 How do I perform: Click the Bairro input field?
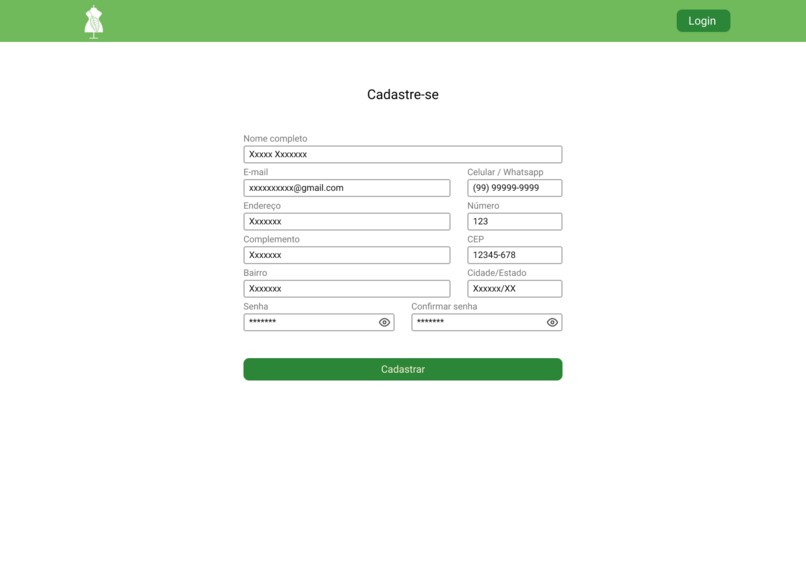click(346, 289)
